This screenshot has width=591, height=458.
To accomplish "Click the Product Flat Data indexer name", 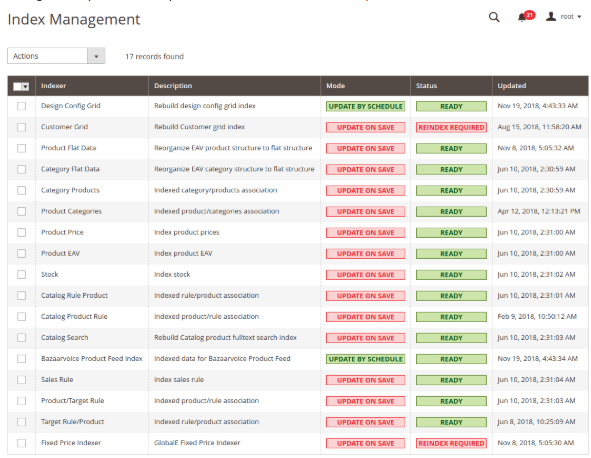I will pos(68,148).
